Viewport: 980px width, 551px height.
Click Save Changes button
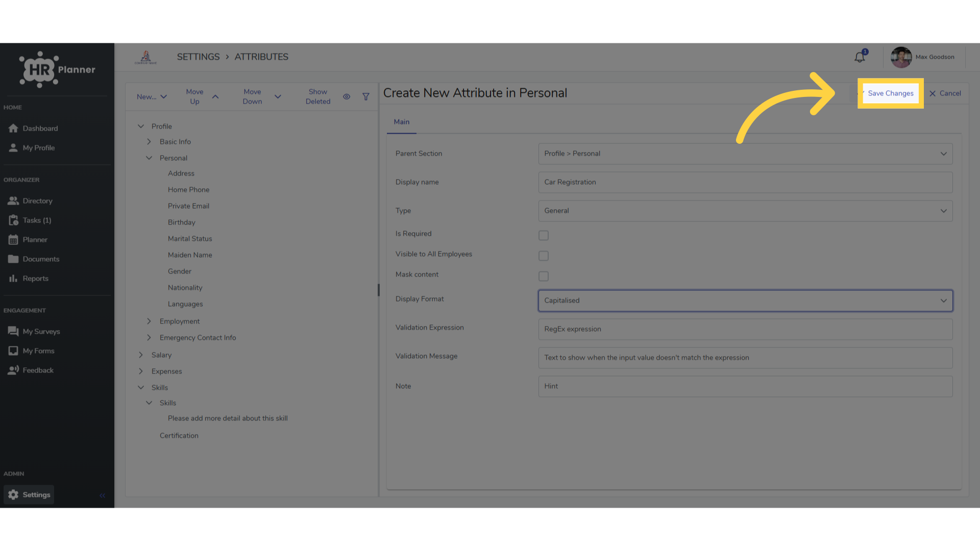(x=891, y=93)
